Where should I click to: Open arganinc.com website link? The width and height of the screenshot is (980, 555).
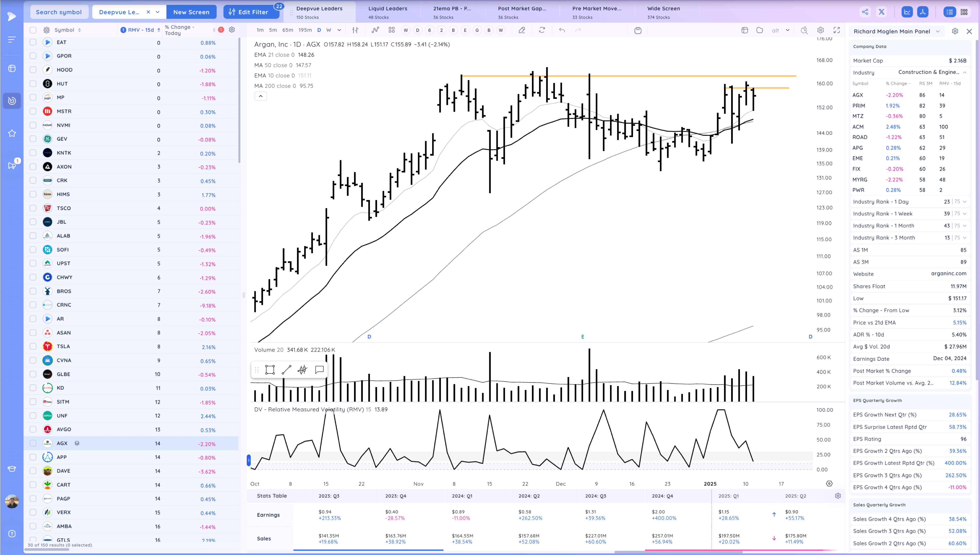click(948, 273)
